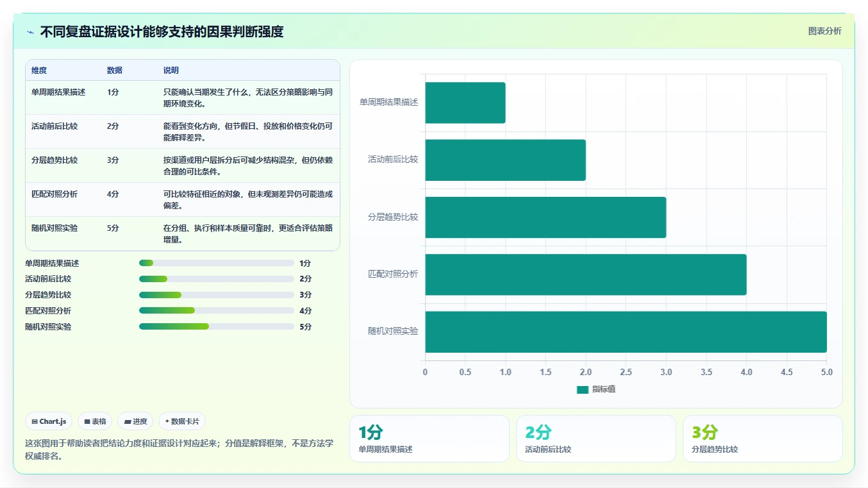The image size is (868, 488).
Task: Click the 随机对照实验 y-axis label in chart
Action: [x=393, y=331]
